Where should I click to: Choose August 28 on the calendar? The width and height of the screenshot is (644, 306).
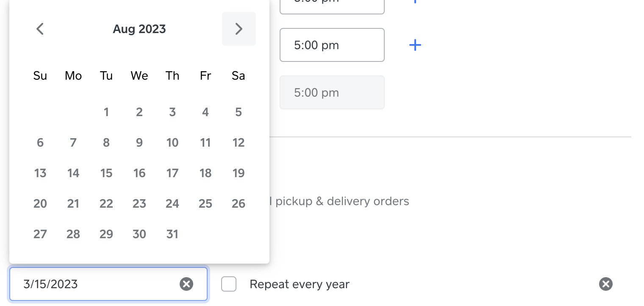click(73, 234)
